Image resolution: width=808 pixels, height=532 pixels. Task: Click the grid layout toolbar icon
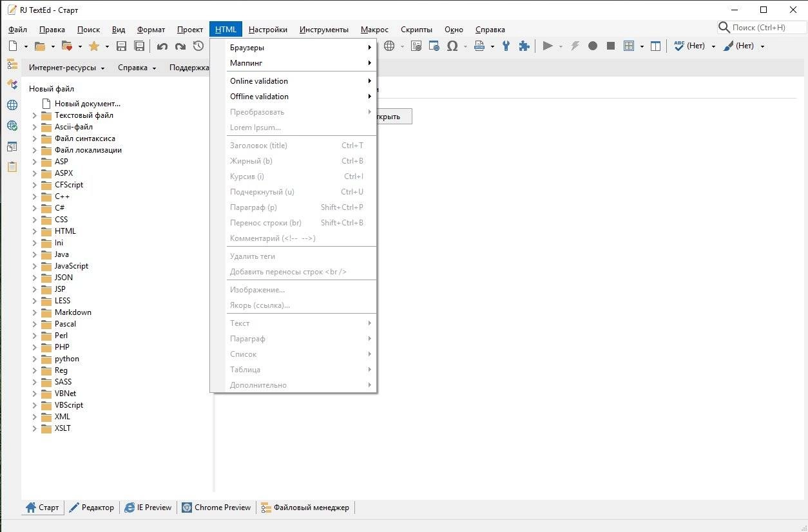click(630, 46)
